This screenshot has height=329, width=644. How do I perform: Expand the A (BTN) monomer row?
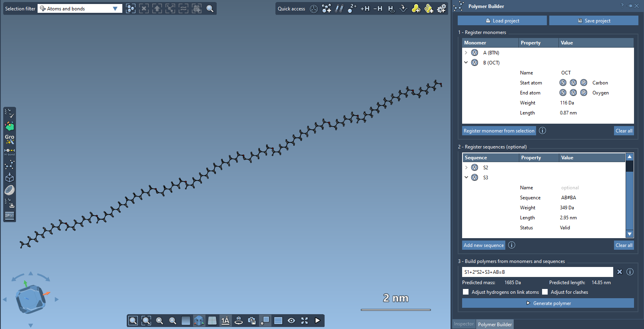[466, 53]
